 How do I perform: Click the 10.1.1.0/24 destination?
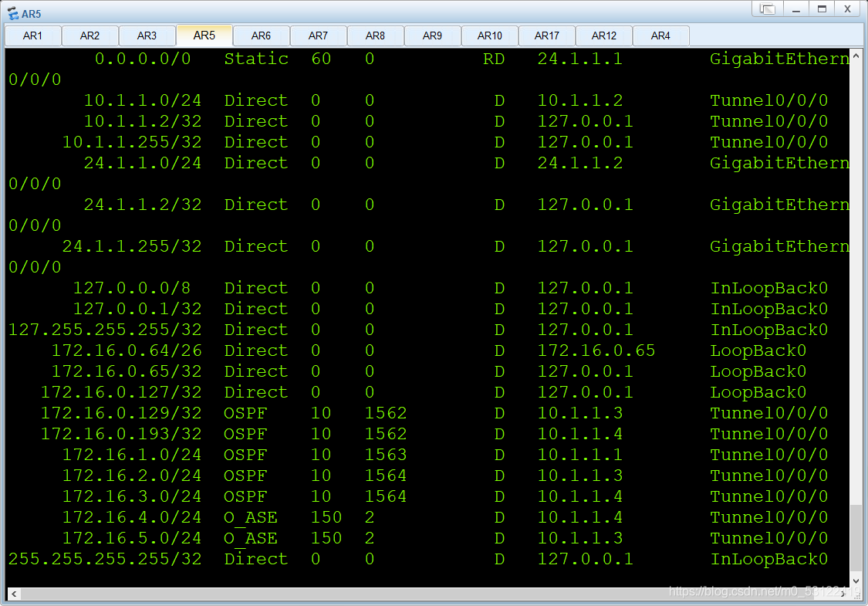tap(142, 100)
